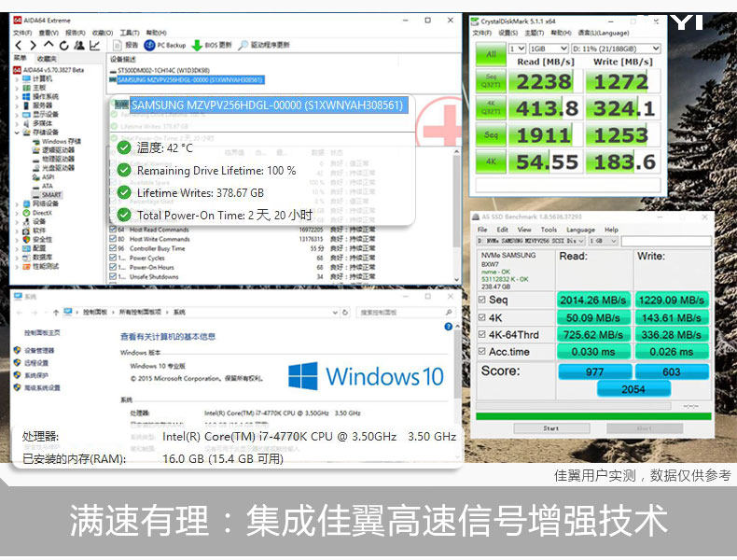The width and height of the screenshot is (737, 560).
Task: Open the CrystalDiskMark 设置(S) menu
Action: pos(508,33)
